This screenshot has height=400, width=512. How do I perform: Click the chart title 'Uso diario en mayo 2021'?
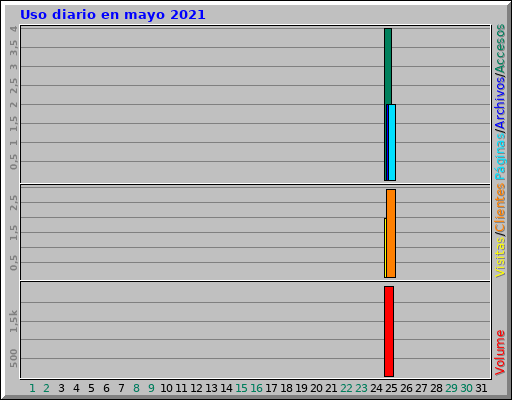click(113, 15)
